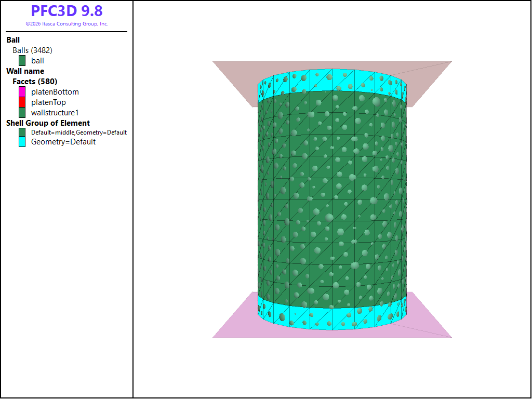Click the green wallstructure1 swatch
Image resolution: width=532 pixels, height=399 pixels.
coord(22,113)
